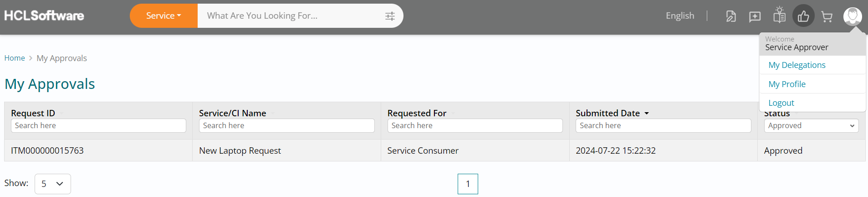The width and height of the screenshot is (868, 197).
Task: Open the knowledge book lightbulb icon
Action: (779, 16)
